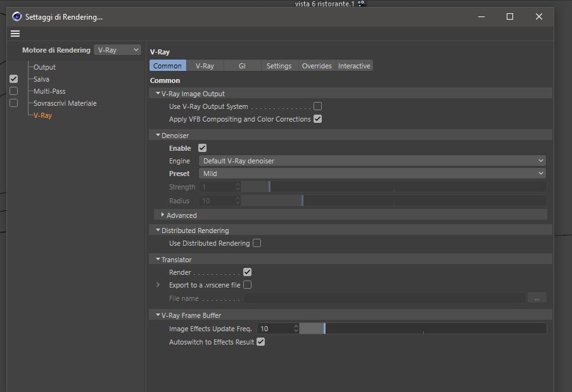This screenshot has width=572, height=392.
Task: Toggle Autoswitch to Effects Result checkbox
Action: coord(260,342)
